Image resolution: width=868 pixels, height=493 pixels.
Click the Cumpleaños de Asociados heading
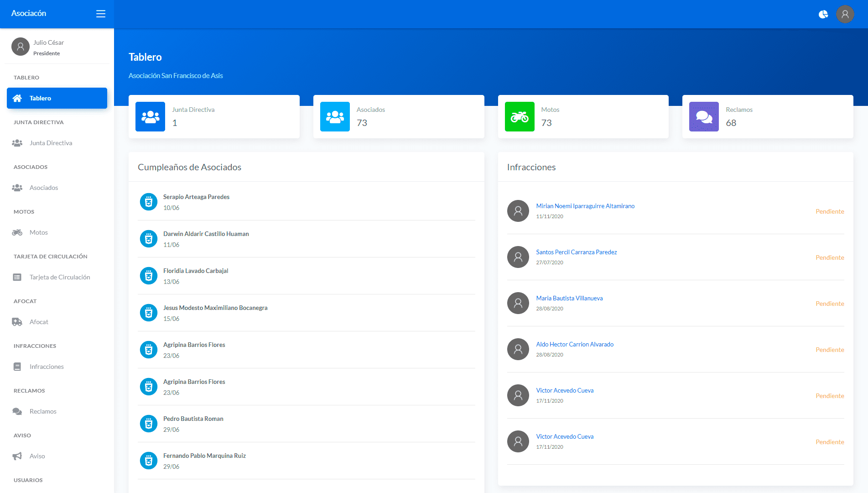[189, 167]
